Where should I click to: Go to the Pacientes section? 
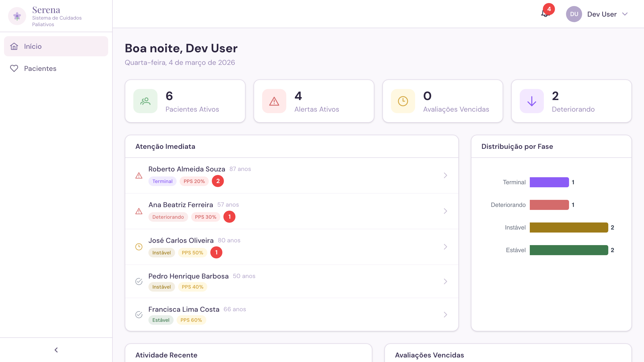pos(40,68)
